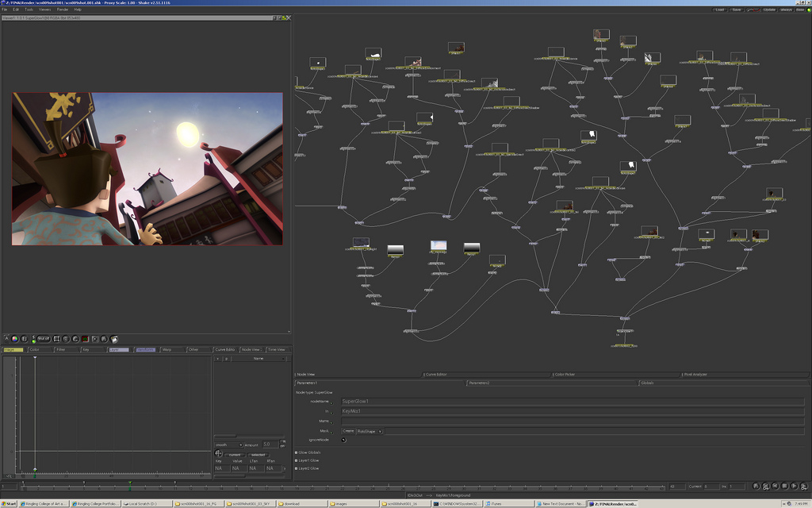Expand the Layer1 Glow parameter group

click(x=297, y=460)
